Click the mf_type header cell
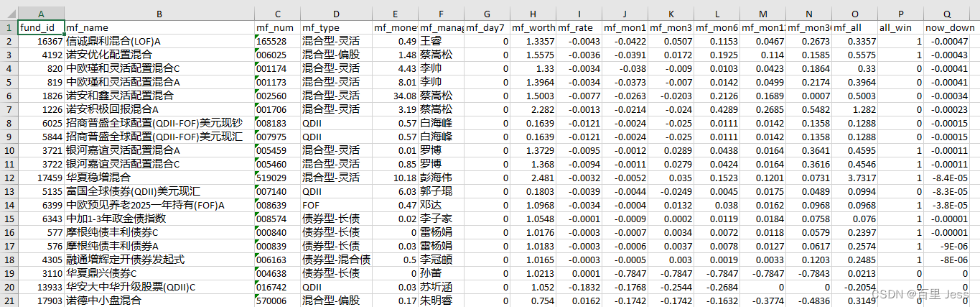The height and width of the screenshot is (307, 980). click(336, 27)
